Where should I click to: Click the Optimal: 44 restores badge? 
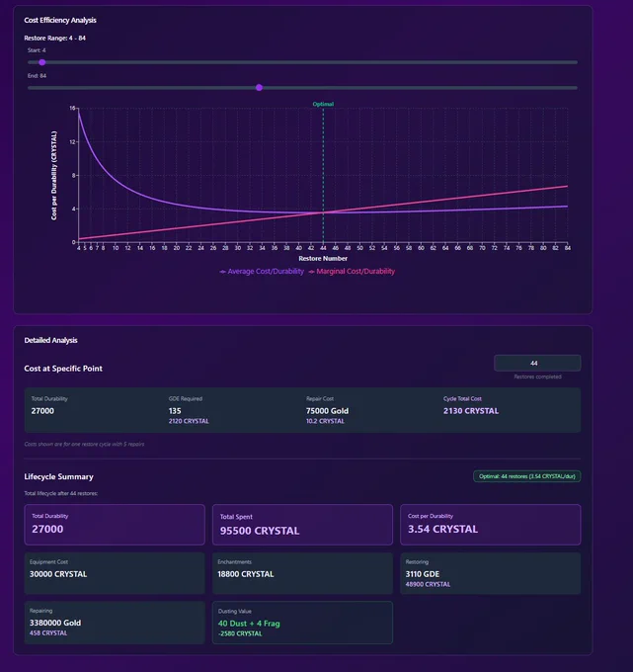click(526, 476)
